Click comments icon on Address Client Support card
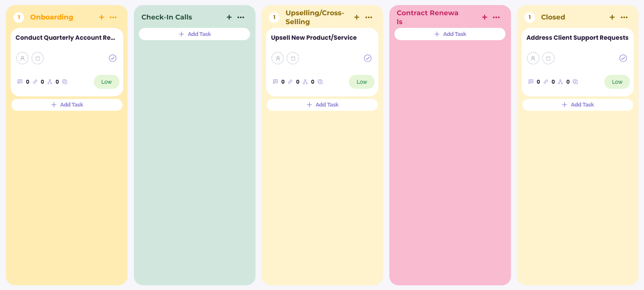Screen dimensions: 644x290 [531, 82]
